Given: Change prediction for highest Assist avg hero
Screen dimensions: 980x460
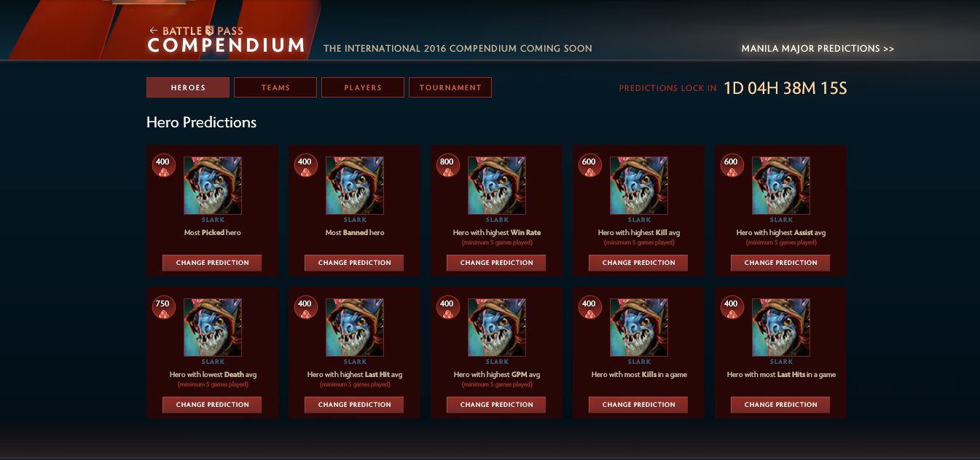Looking at the screenshot, I should (x=780, y=263).
